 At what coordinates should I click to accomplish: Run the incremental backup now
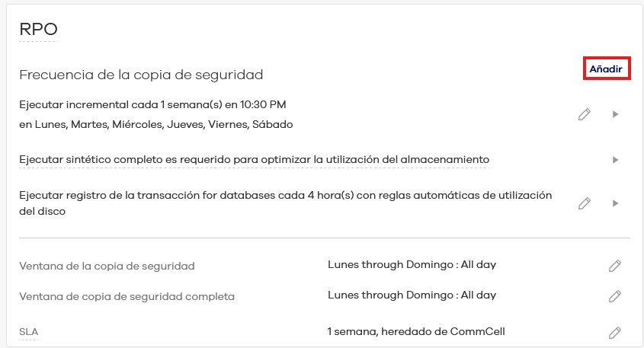[615, 114]
